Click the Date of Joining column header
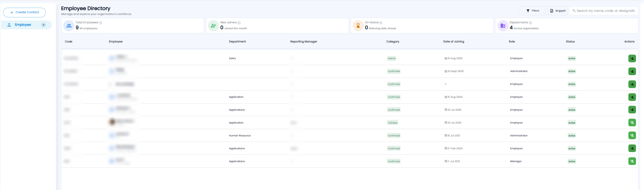Image resolution: width=644 pixels, height=190 pixels. [454, 41]
